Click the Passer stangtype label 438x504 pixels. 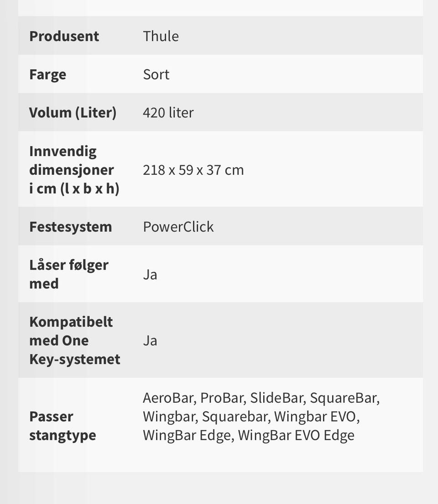click(x=63, y=426)
